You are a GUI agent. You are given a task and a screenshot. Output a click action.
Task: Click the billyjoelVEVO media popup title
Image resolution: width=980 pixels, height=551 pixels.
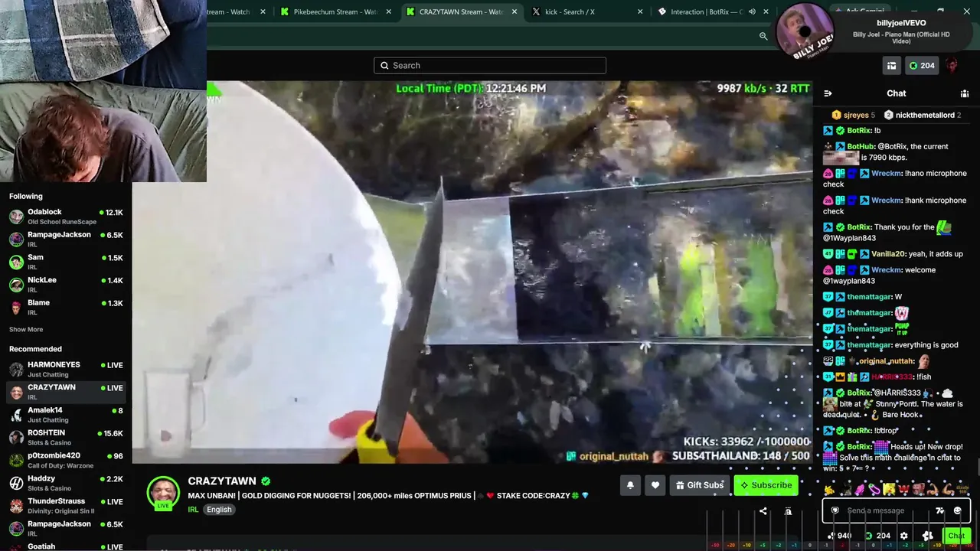[x=901, y=23]
